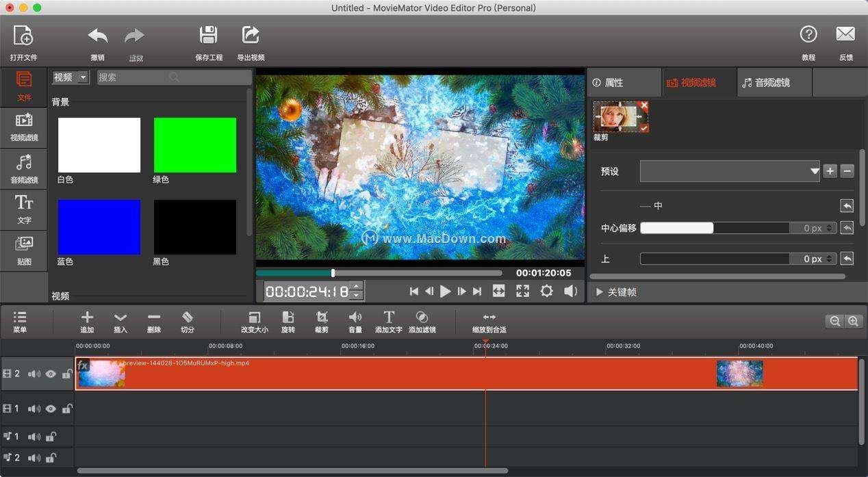
Task: Zoom out the timeline
Action: [834, 321]
